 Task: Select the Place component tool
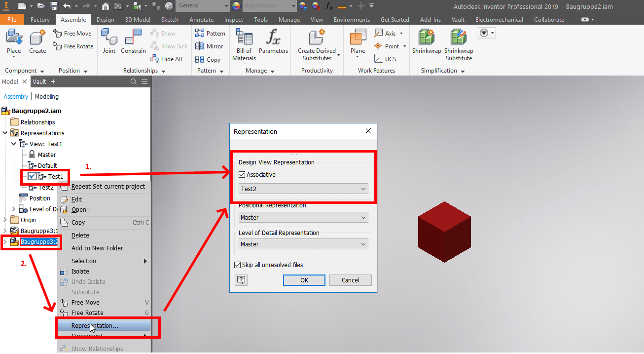(14, 39)
